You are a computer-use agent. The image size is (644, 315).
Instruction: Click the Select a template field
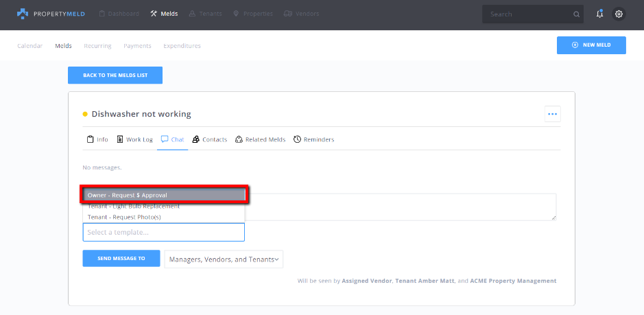point(163,233)
